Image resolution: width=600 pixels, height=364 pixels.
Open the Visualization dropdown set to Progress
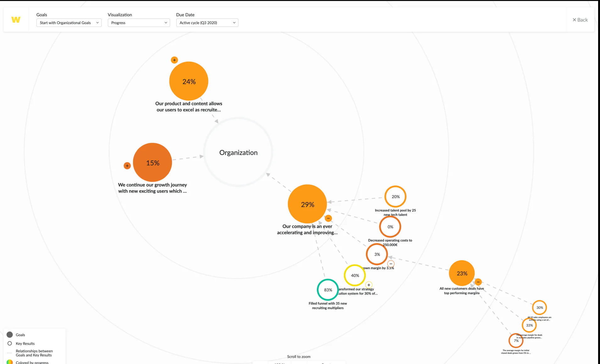point(139,23)
